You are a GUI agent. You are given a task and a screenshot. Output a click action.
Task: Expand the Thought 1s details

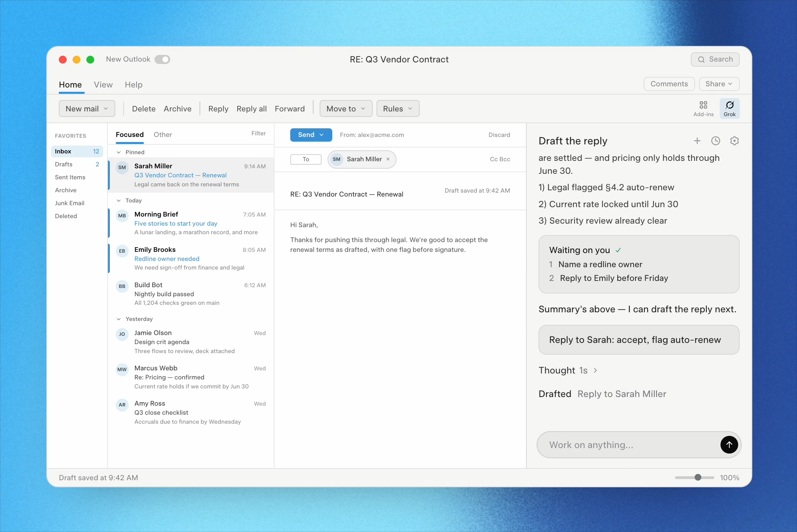point(568,370)
